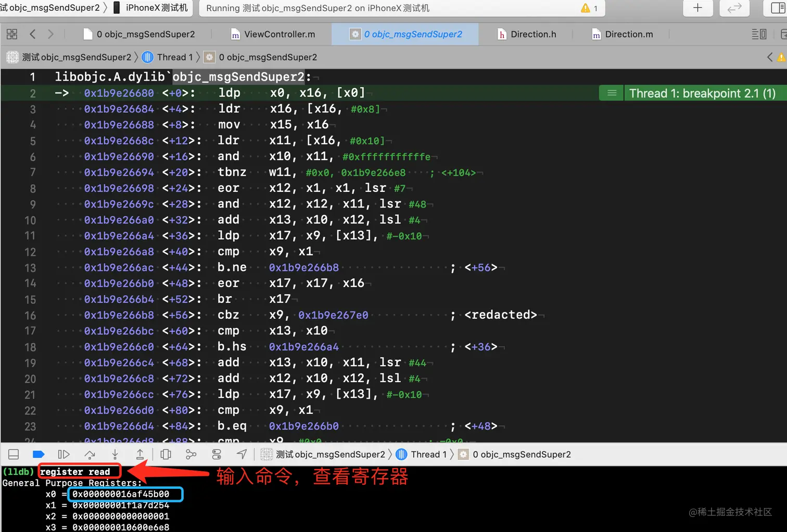Click the frame gear icon in editor jump bar
The height and width of the screenshot is (532, 787).
tap(209, 57)
